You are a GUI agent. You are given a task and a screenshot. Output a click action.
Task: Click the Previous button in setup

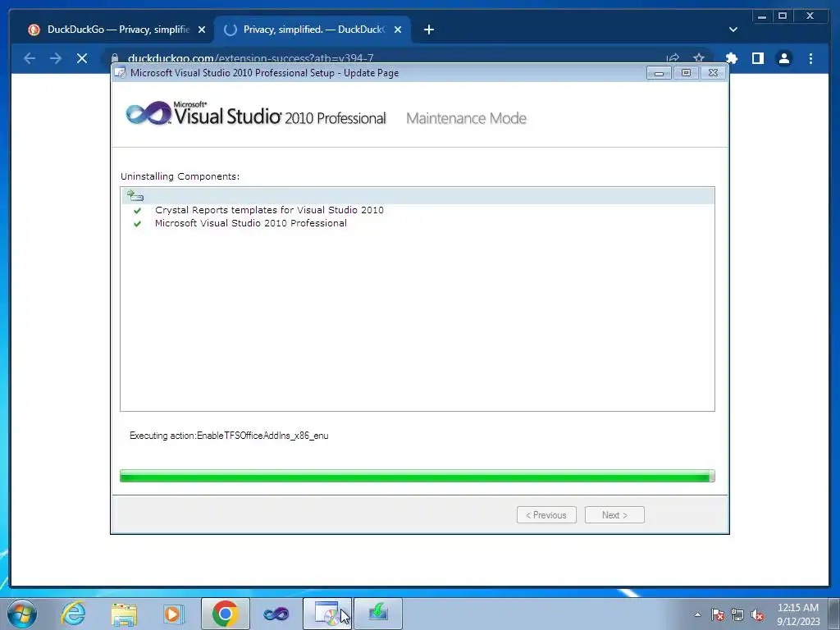546,515
